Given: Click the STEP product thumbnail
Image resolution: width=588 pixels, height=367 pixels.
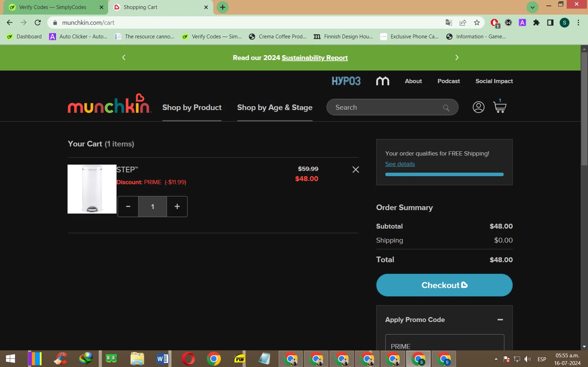Looking at the screenshot, I should click(x=92, y=189).
